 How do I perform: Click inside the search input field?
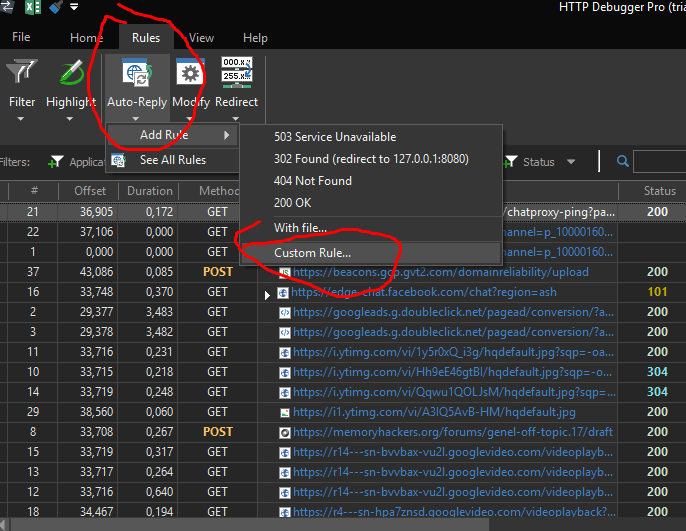(659, 161)
